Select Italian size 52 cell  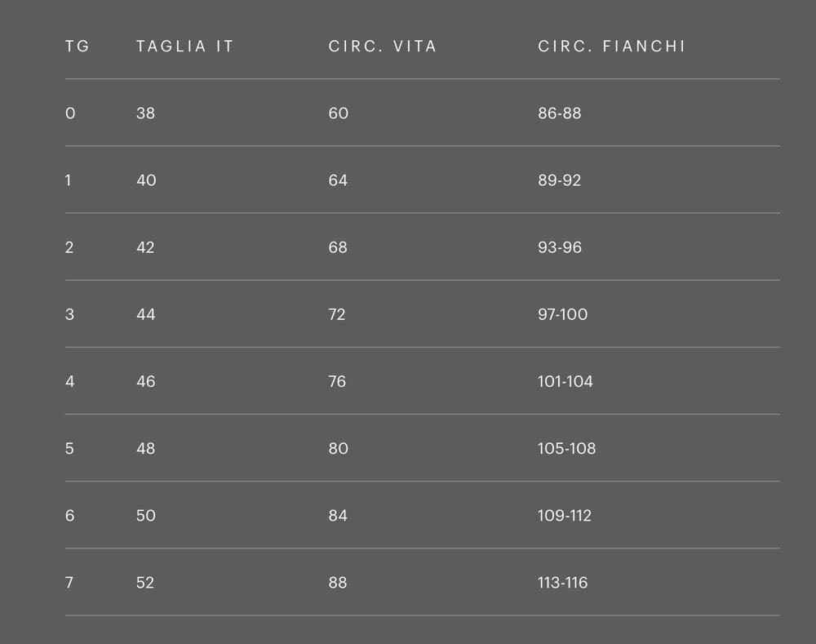145,582
